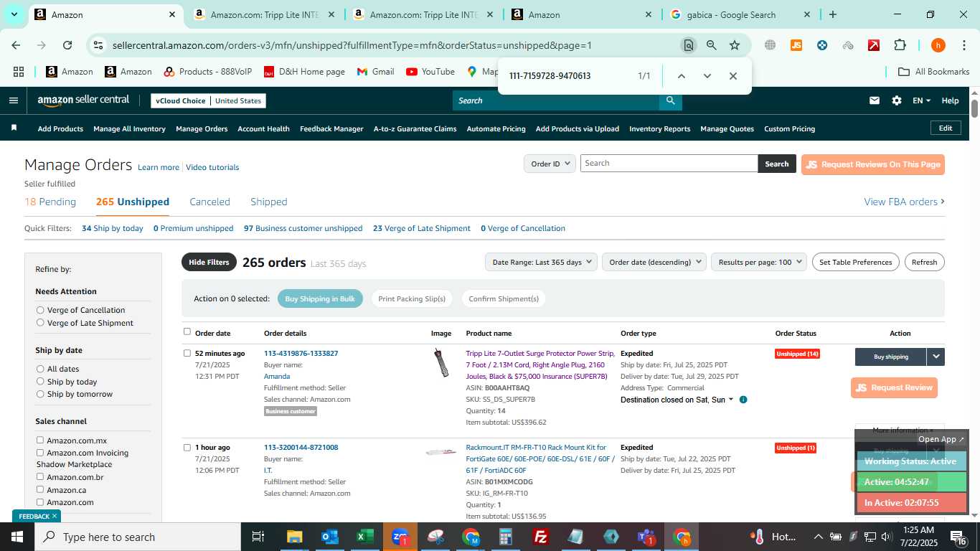The image size is (980, 551).
Task: Check the order 113-4319876-1333827 checkbox
Action: pos(187,353)
